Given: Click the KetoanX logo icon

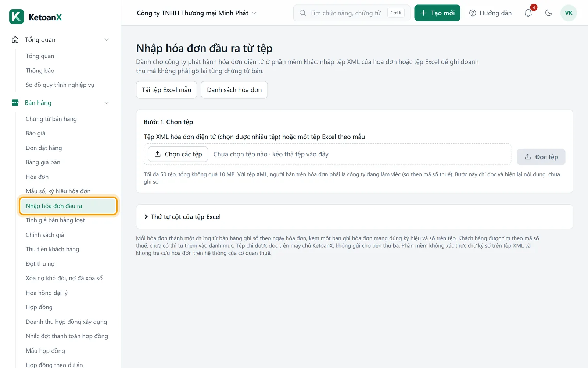Looking at the screenshot, I should tap(17, 17).
